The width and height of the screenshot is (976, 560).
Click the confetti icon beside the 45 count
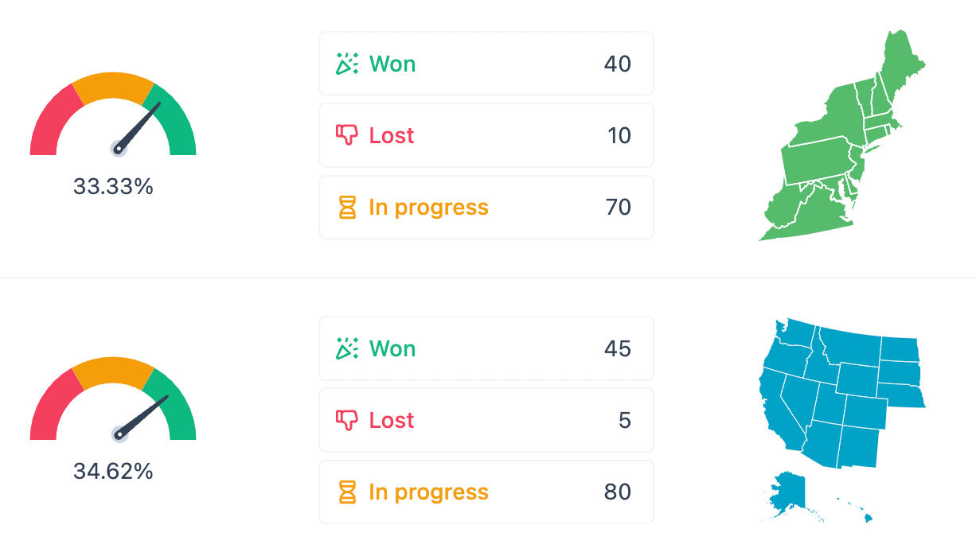(x=347, y=348)
